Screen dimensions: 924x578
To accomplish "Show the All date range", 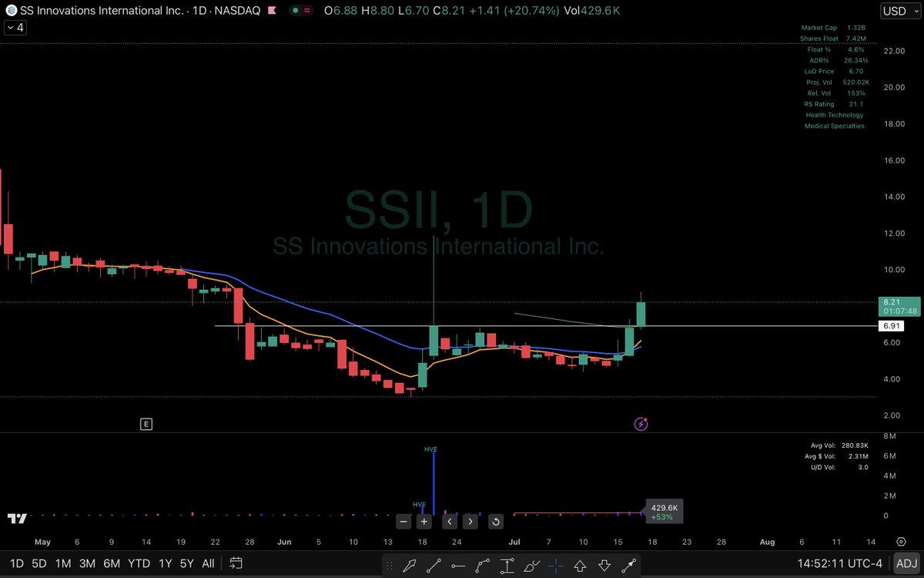I will coord(208,563).
